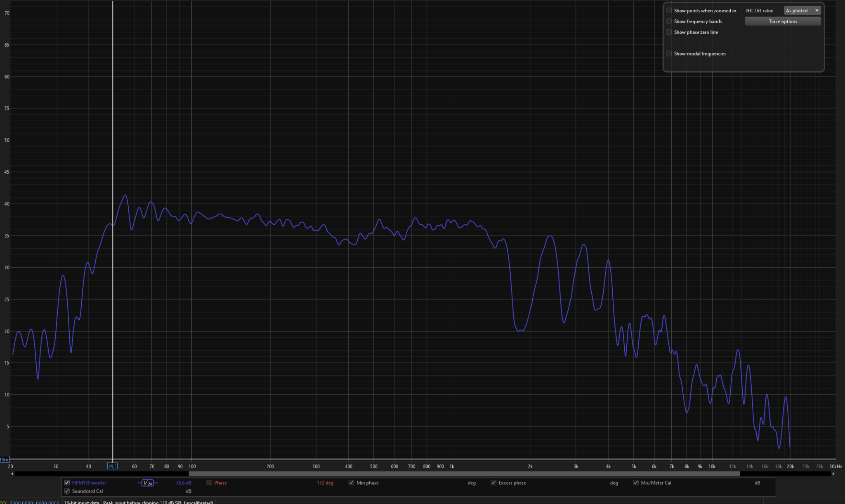Click the HPM100 woofer trace name
This screenshot has height=504, width=845.
[89, 483]
